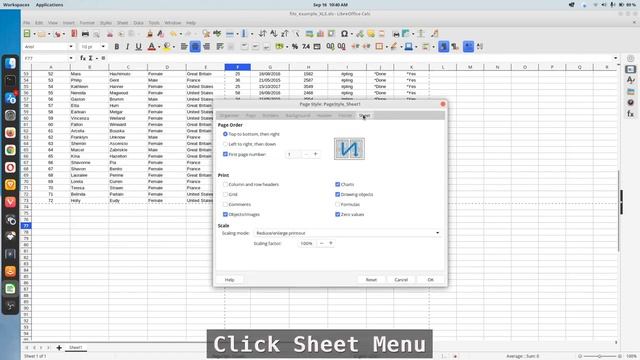This screenshot has height=360, width=640.
Task: Open the Name Box cell reference dropdown
Action: tap(71, 58)
